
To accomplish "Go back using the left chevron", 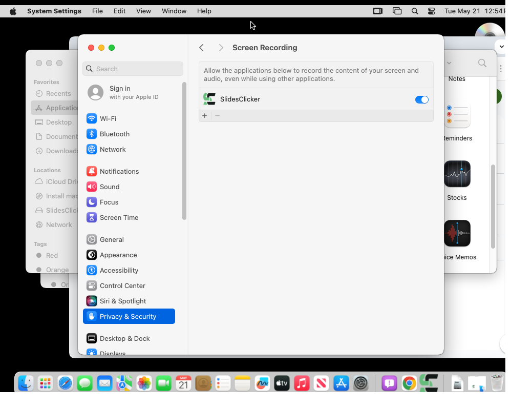I will (x=202, y=48).
